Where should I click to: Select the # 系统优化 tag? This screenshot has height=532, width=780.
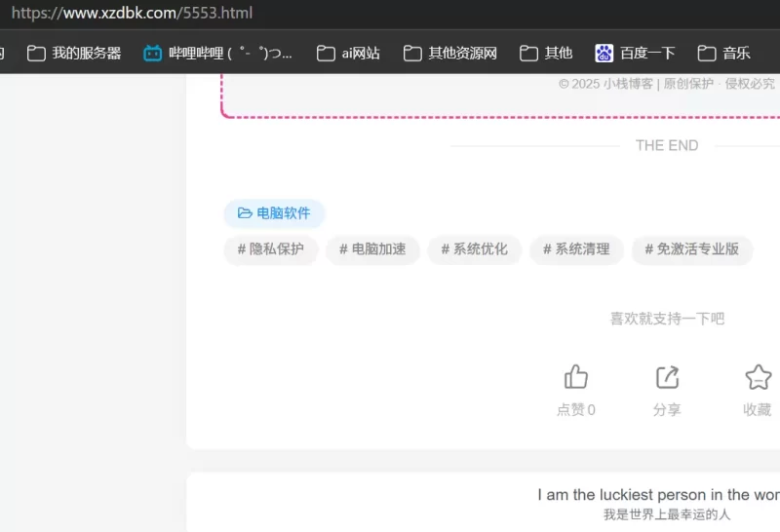[x=475, y=249]
